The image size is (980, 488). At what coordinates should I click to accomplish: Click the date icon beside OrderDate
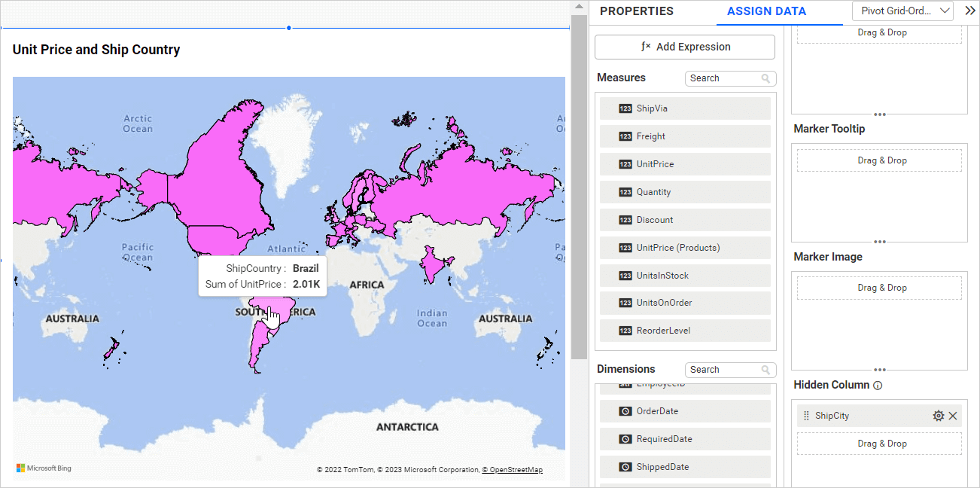point(625,411)
